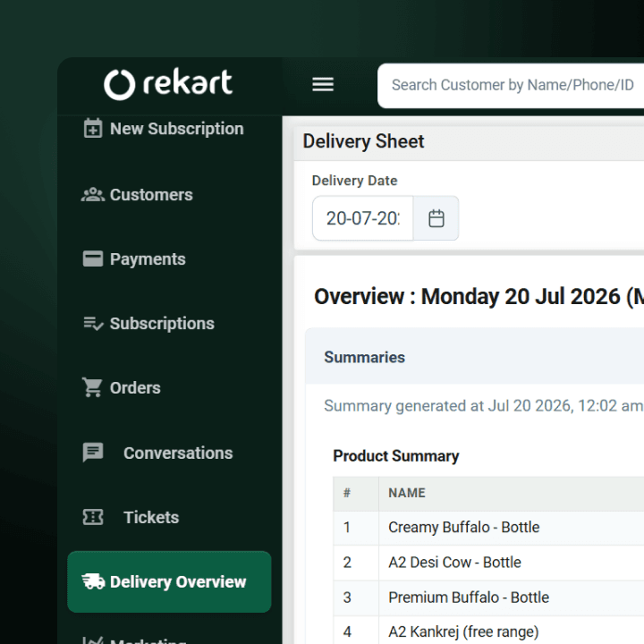Viewport: 644px width, 644px height.
Task: Click the Delivery Date field showing 20-07-20
Action: [x=362, y=218]
